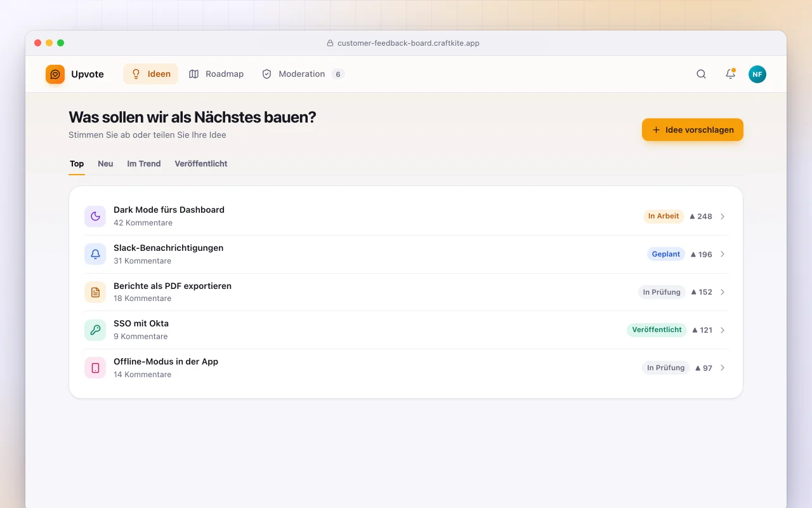Viewport: 812px width, 508px height.
Task: Click the In Prüfung badge on Offline-Modus row
Action: point(665,368)
